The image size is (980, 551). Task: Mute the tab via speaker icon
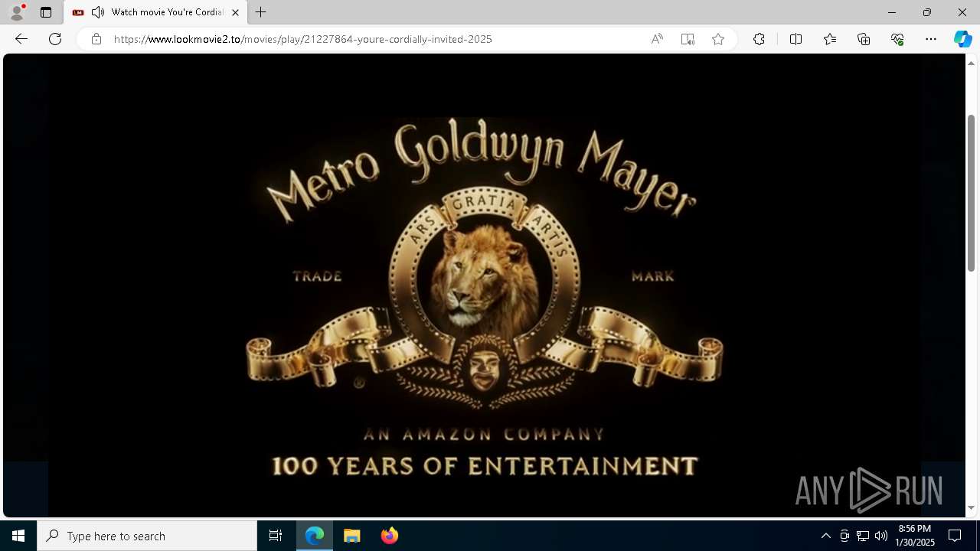(x=97, y=12)
